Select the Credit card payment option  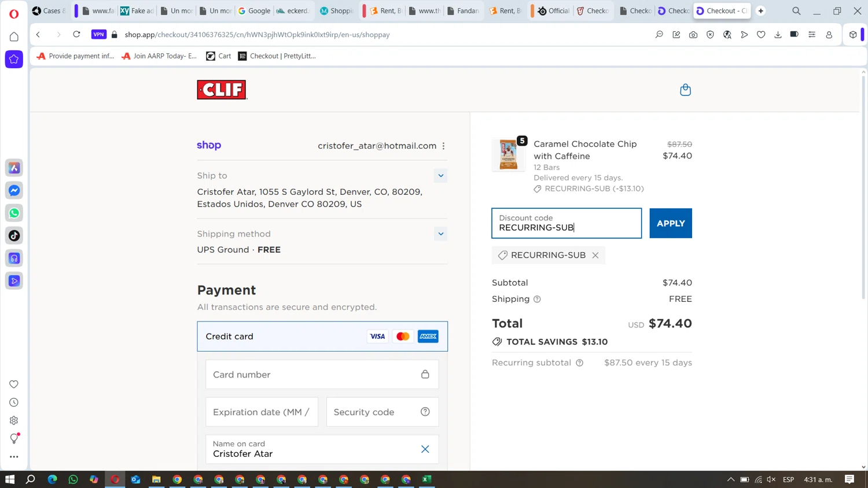322,337
